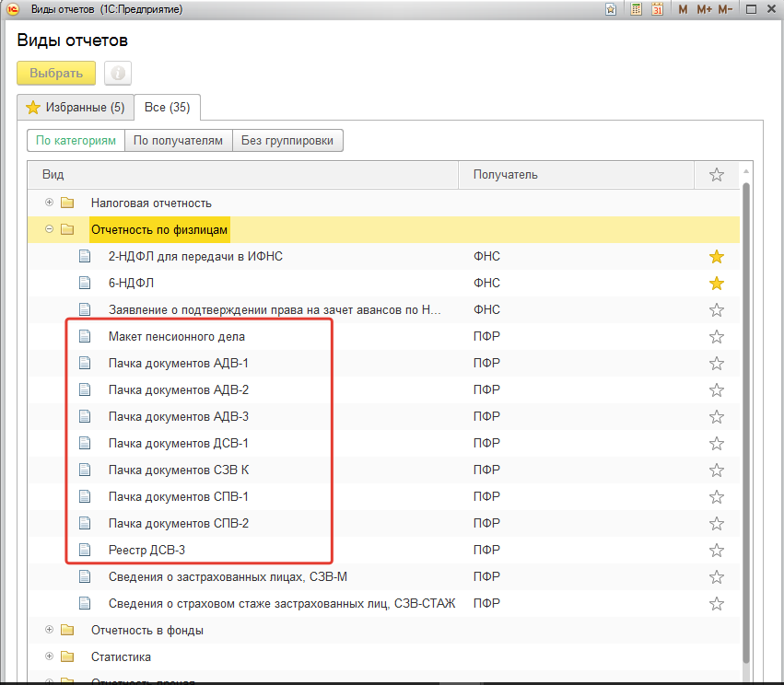The image size is (784, 685).
Task: Select Пачка документов СПВ-1 row
Action: [383, 496]
